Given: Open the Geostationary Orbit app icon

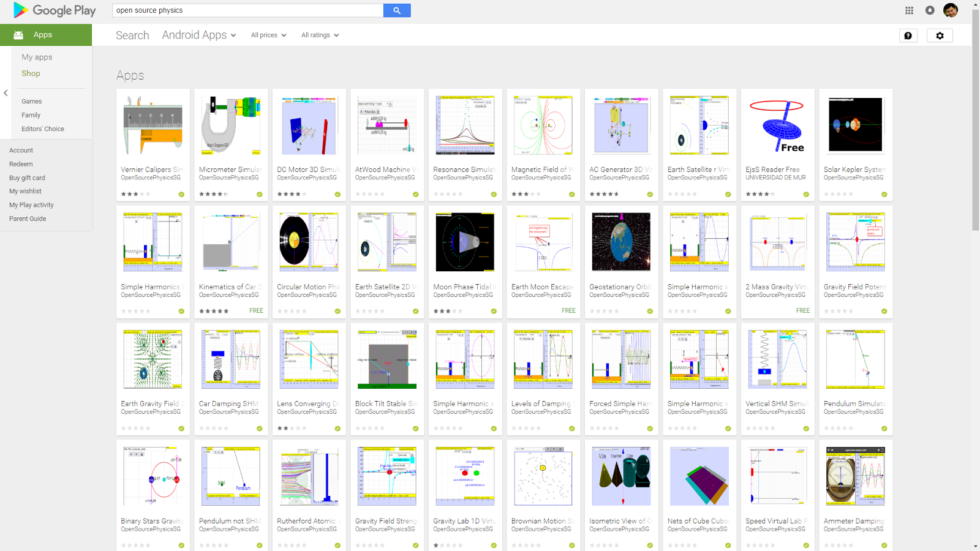Looking at the screenshot, I should click(621, 242).
